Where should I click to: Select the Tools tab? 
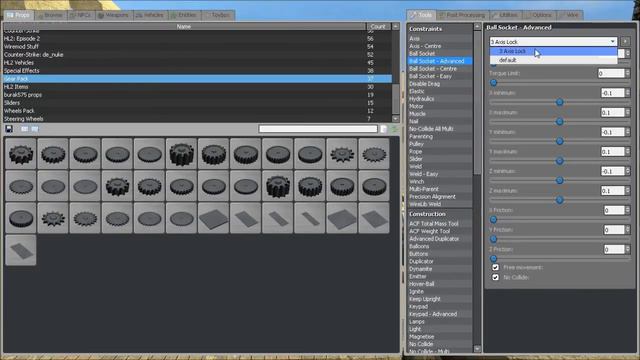click(422, 15)
